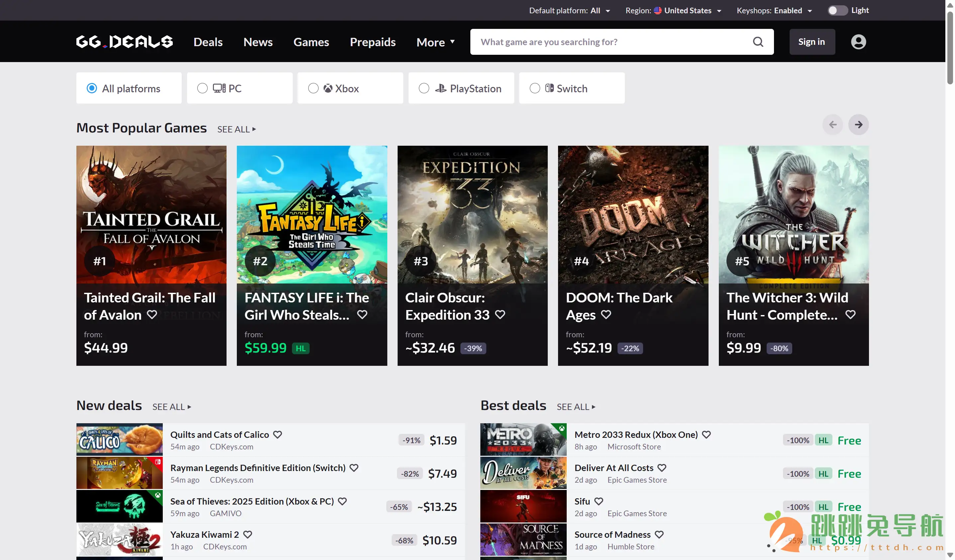The image size is (955, 560).
Task: Open the Deliver At All Costs deal
Action: [614, 468]
